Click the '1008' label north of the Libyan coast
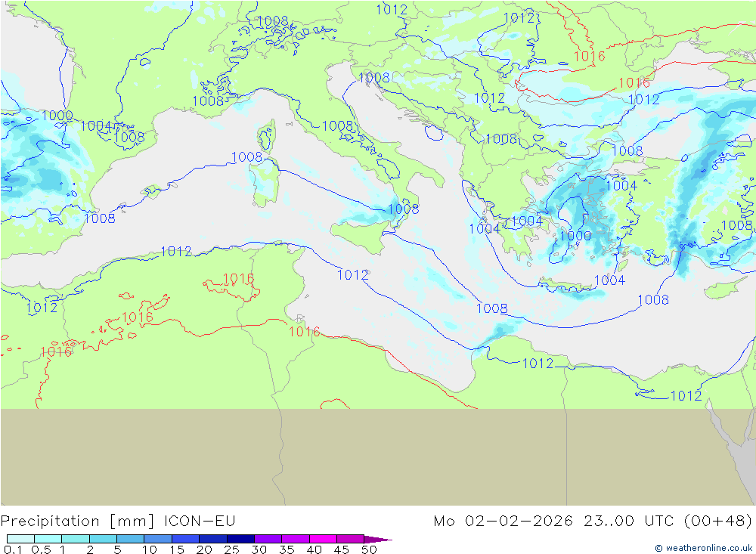Viewport: 756px width, 554px height. [492, 308]
